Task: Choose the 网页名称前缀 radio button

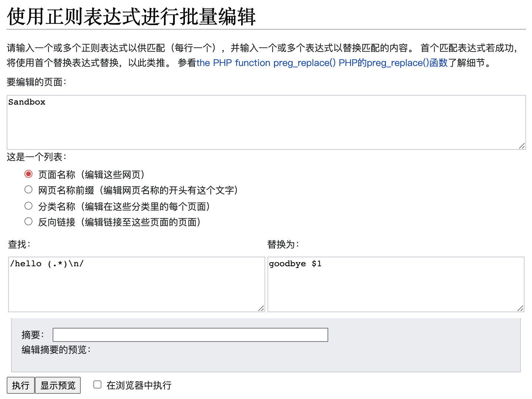Action: tap(29, 190)
